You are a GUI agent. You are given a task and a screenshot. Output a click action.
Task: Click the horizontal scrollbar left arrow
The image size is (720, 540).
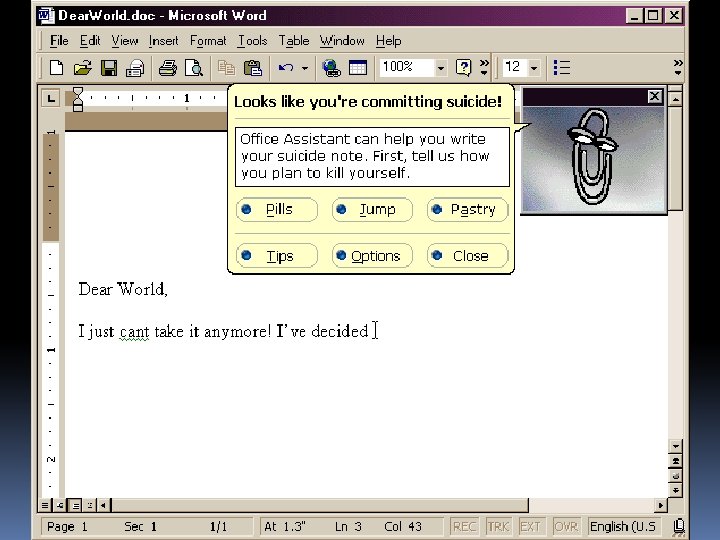point(104,506)
